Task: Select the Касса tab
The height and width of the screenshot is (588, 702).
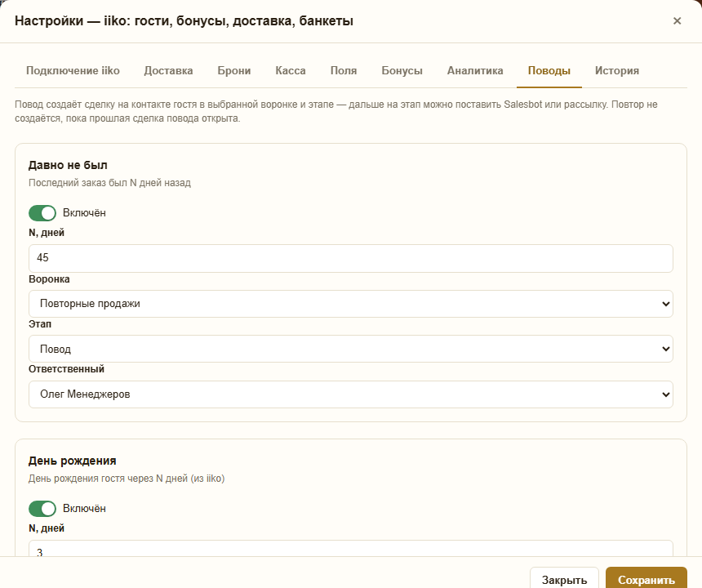Action: click(291, 71)
